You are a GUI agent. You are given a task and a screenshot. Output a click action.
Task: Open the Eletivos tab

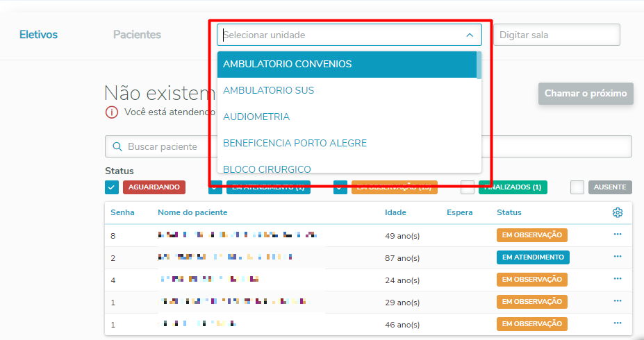pos(39,35)
